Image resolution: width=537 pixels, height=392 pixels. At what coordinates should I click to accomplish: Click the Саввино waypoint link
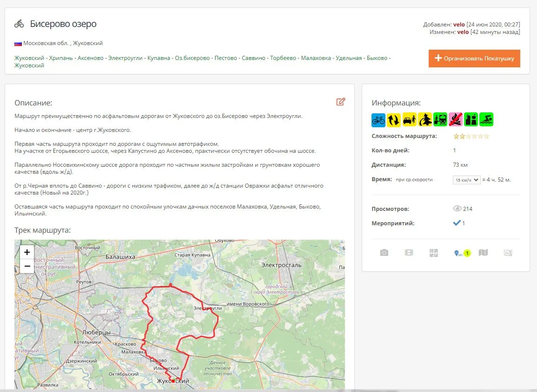coord(253,58)
